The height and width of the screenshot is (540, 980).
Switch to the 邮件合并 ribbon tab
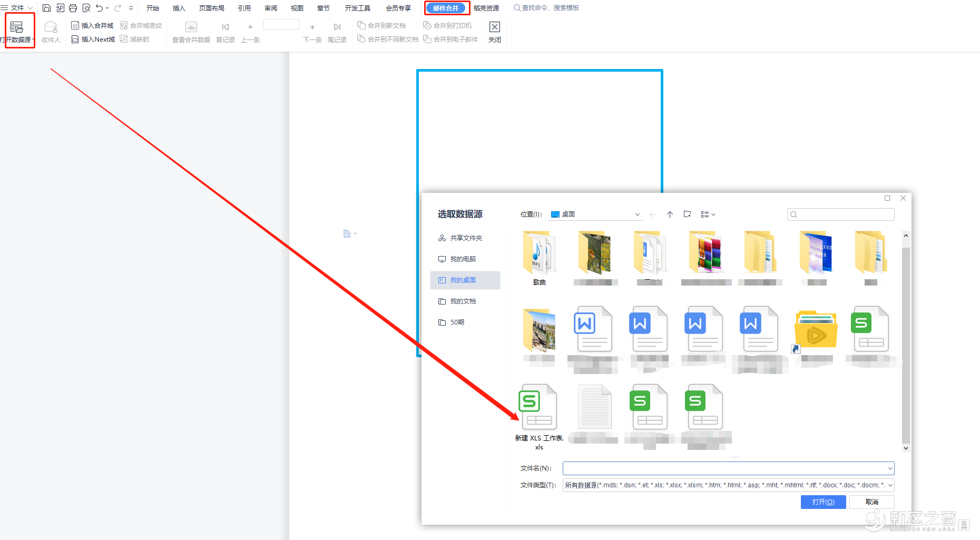coord(446,8)
